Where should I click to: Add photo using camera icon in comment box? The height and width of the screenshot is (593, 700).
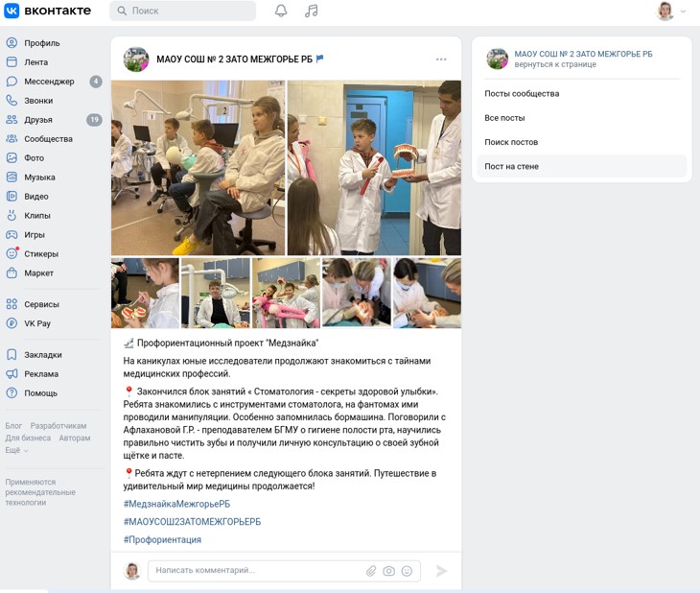pos(389,571)
